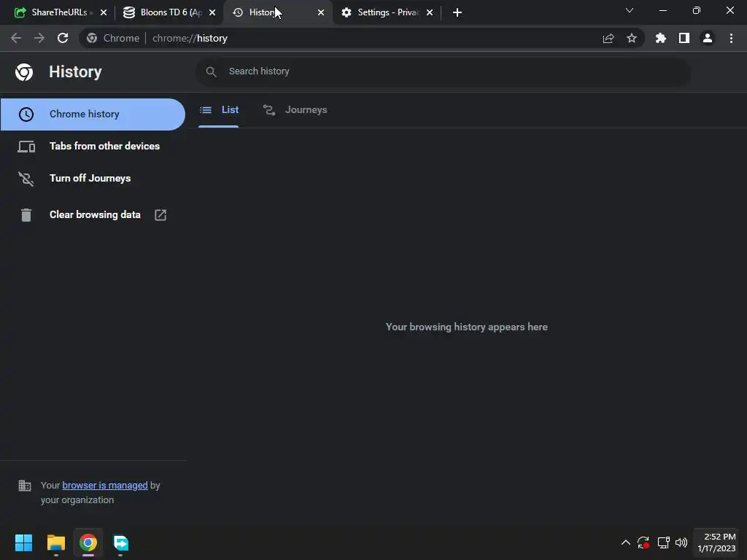
Task: Open network settings tray icon
Action: tap(663, 542)
